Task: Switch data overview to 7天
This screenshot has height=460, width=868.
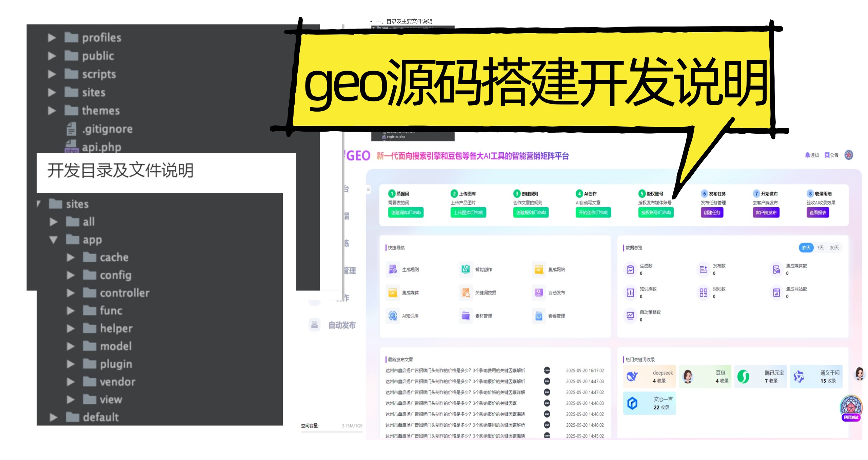Action: (x=820, y=248)
